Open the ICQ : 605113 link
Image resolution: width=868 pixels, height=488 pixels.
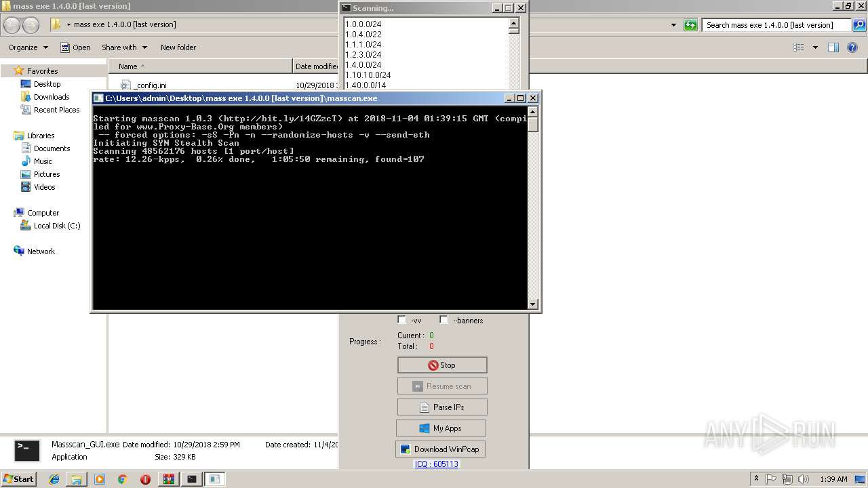coord(436,464)
